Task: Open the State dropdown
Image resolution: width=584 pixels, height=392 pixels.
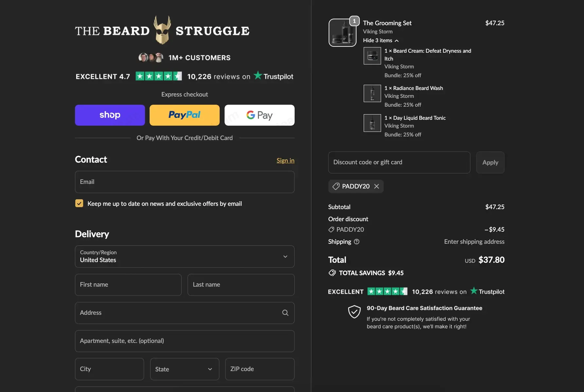Action: click(x=185, y=369)
